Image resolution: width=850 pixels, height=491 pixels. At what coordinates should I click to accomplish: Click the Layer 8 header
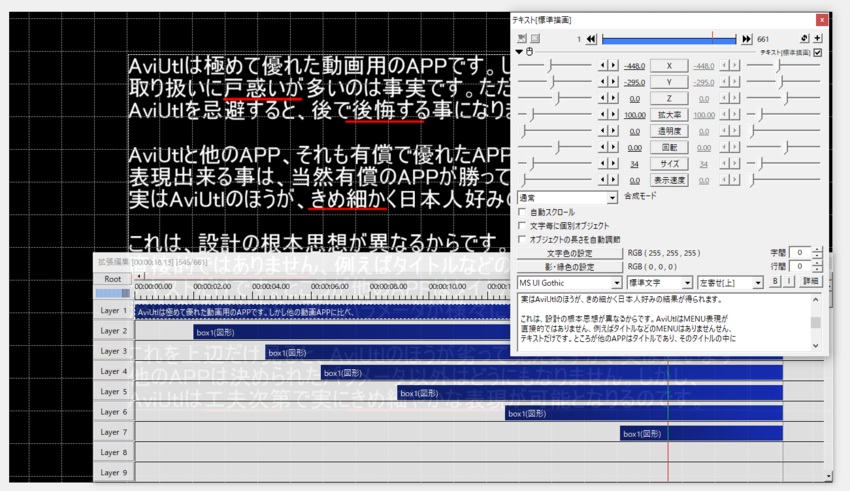[113, 452]
